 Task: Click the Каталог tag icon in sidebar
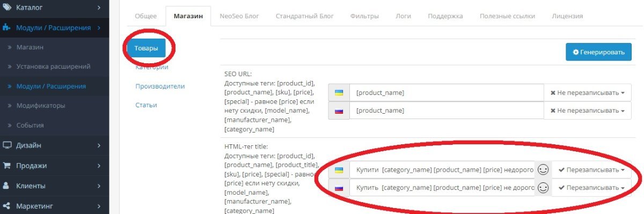[7, 8]
